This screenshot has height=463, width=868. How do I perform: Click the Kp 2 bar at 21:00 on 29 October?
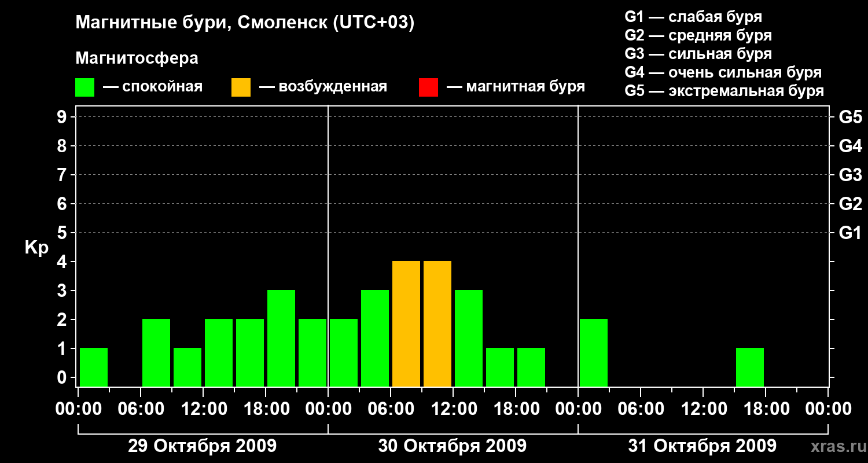point(312,352)
